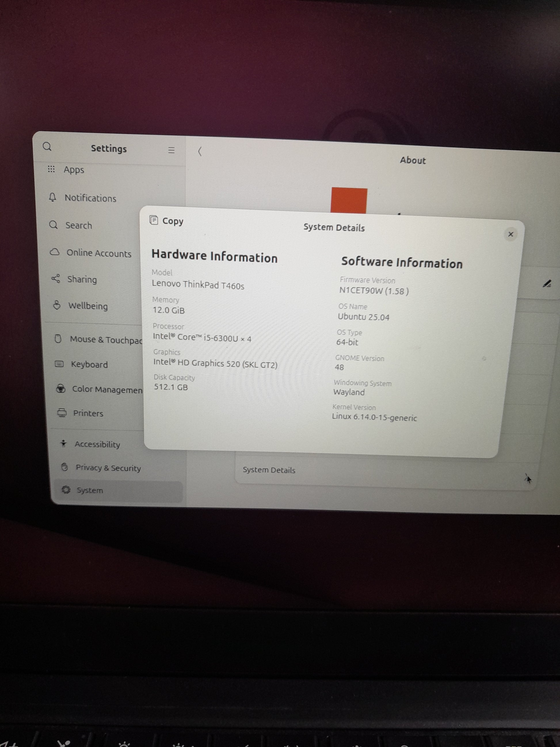
Task: Click the pencil edit icon on About page
Action: (547, 284)
